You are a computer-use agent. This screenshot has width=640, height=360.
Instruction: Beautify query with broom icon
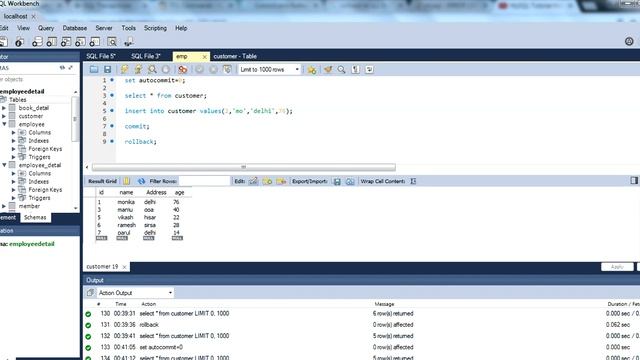328,69
